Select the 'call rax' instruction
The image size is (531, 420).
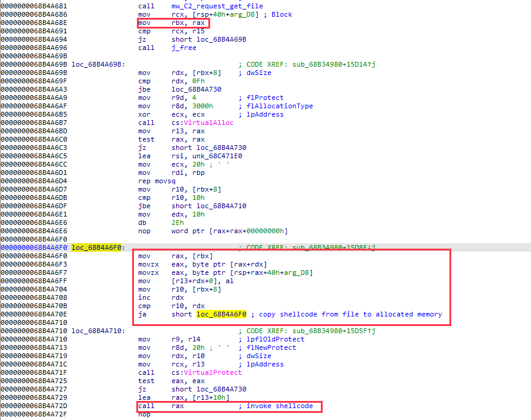161,406
